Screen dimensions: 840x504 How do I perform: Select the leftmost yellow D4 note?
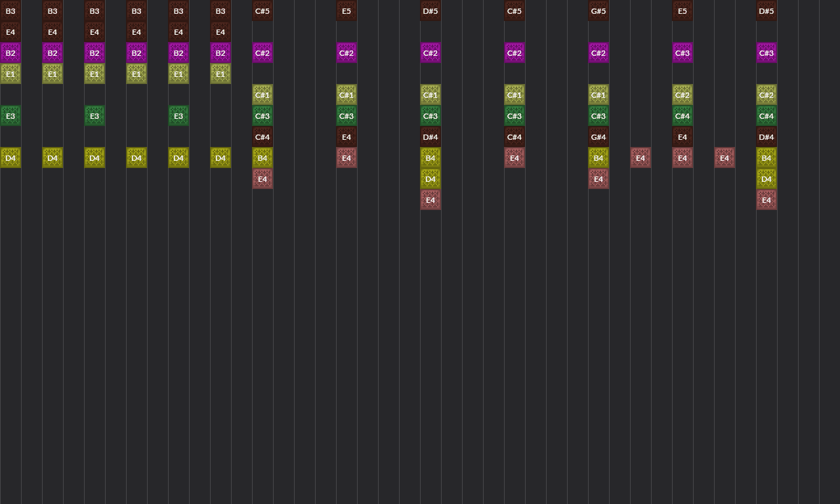pyautogui.click(x=10, y=157)
